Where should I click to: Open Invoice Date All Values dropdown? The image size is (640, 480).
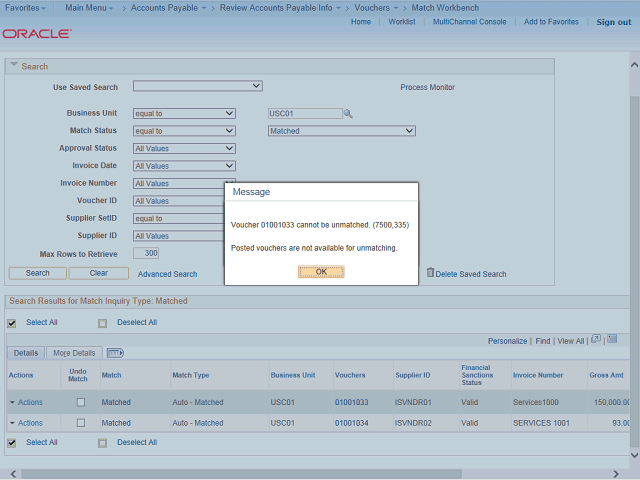pyautogui.click(x=184, y=166)
